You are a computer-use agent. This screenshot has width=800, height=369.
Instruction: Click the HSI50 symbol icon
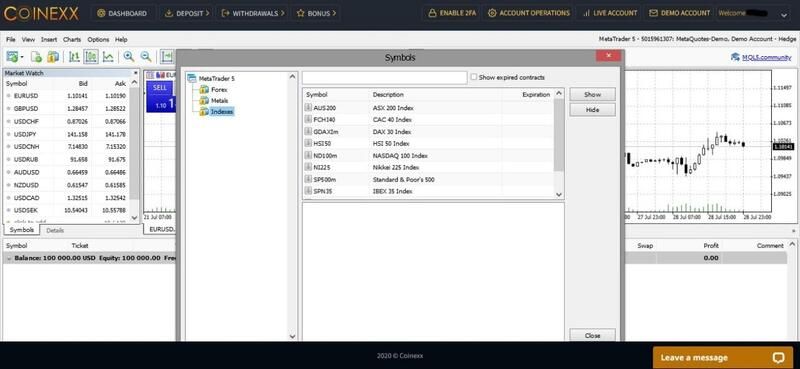(x=308, y=143)
